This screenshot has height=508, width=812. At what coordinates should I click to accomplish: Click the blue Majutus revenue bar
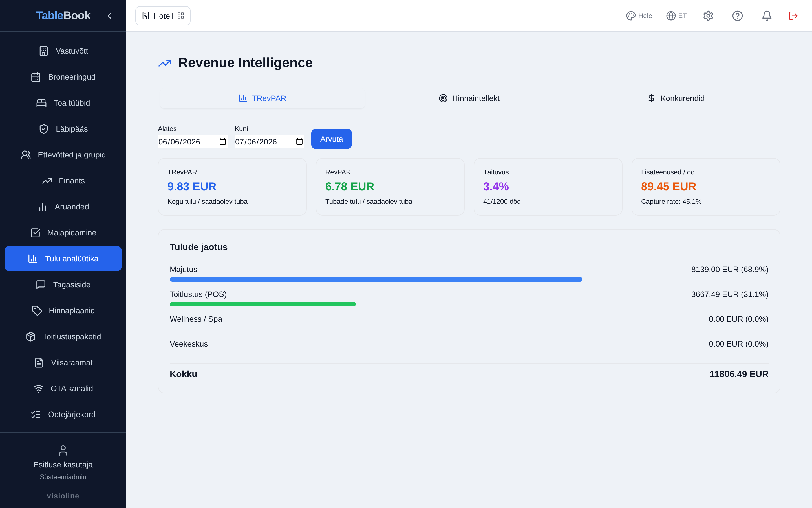[376, 279]
